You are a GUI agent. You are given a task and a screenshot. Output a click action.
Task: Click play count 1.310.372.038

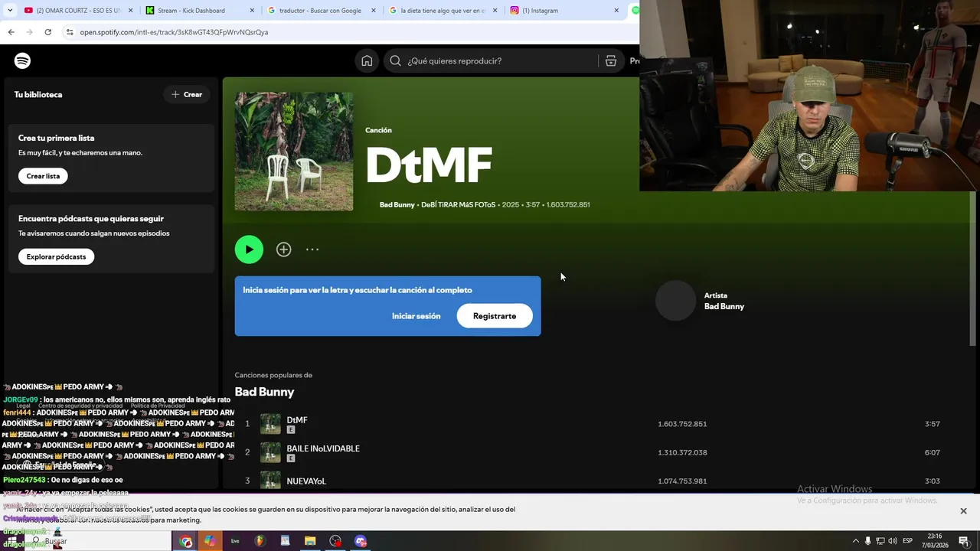[682, 452]
